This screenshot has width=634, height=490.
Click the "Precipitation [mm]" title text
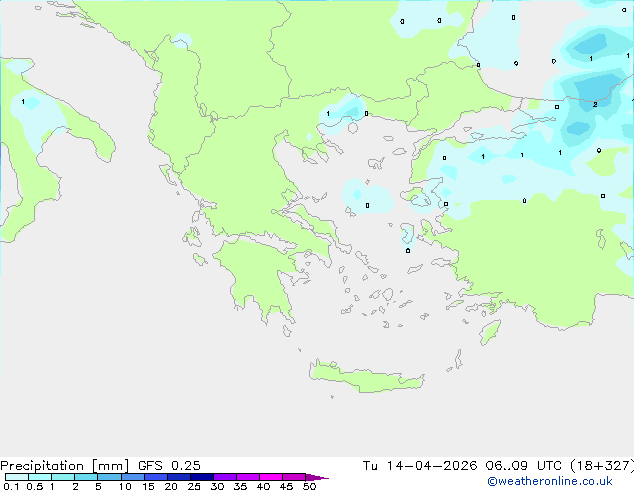coord(64,465)
